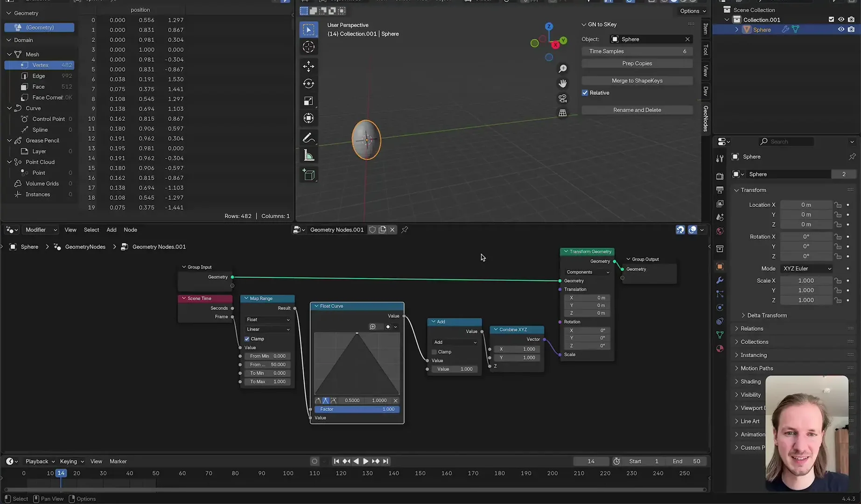Open the Keying menu in timeline
This screenshot has height=504, width=861.
pyautogui.click(x=71, y=461)
